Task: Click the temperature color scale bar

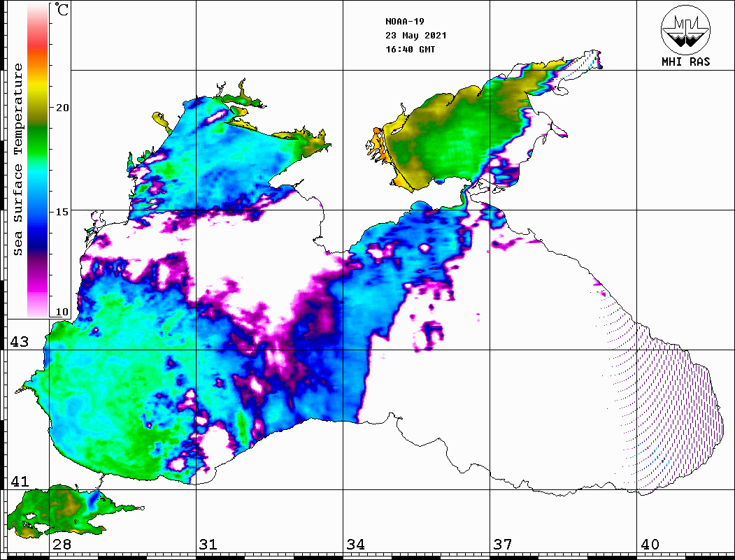Action: click(x=38, y=160)
